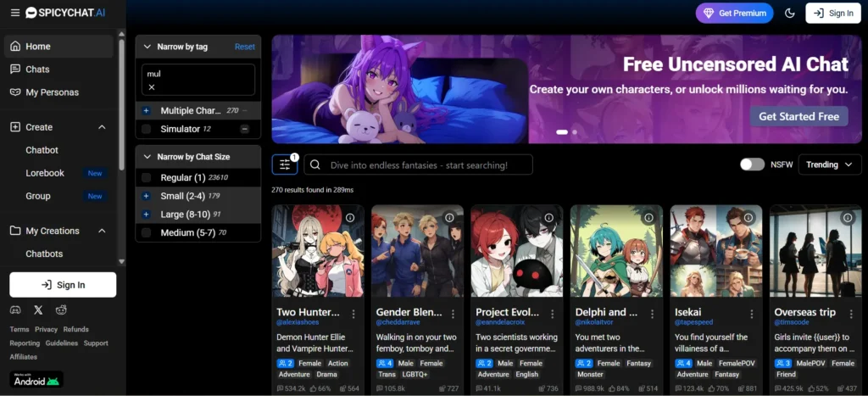868x396 pixels.
Task: Open three-dot menu on Project Evol card
Action: pyautogui.click(x=553, y=314)
